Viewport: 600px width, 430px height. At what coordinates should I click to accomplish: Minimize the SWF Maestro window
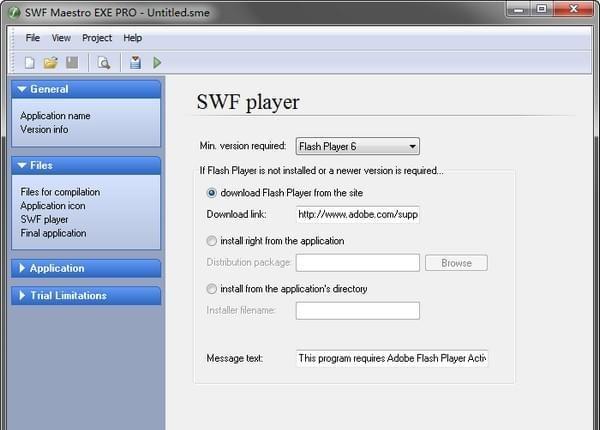(x=518, y=9)
